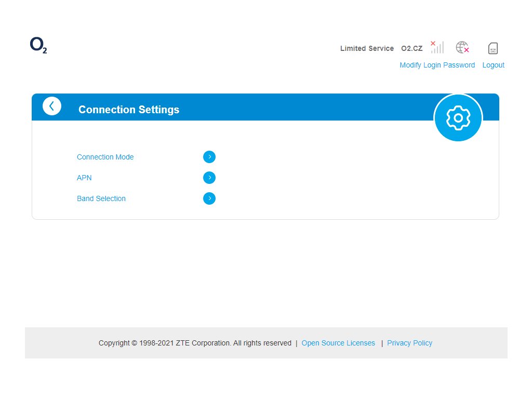Click the large gear settings icon
532x399 pixels.
[x=458, y=118]
